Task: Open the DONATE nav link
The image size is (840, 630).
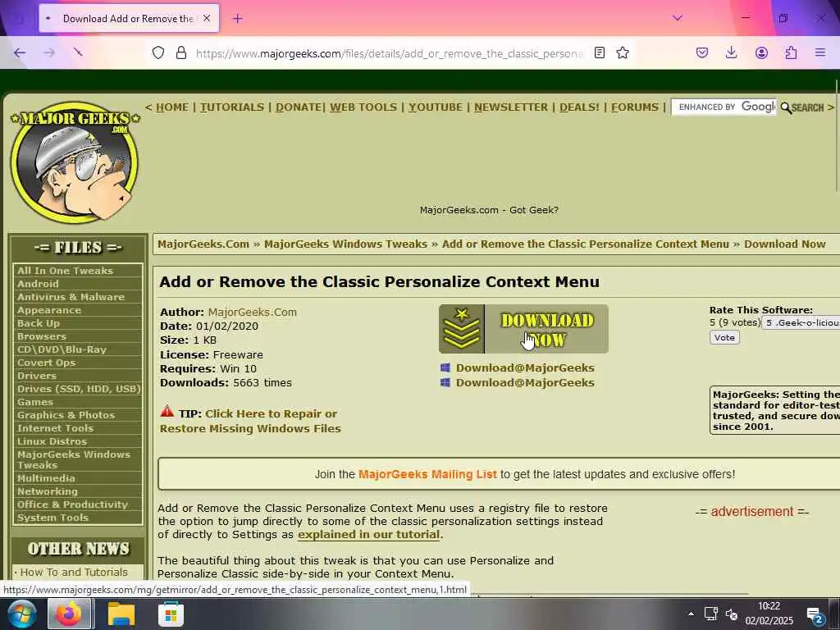Action: 299,107
